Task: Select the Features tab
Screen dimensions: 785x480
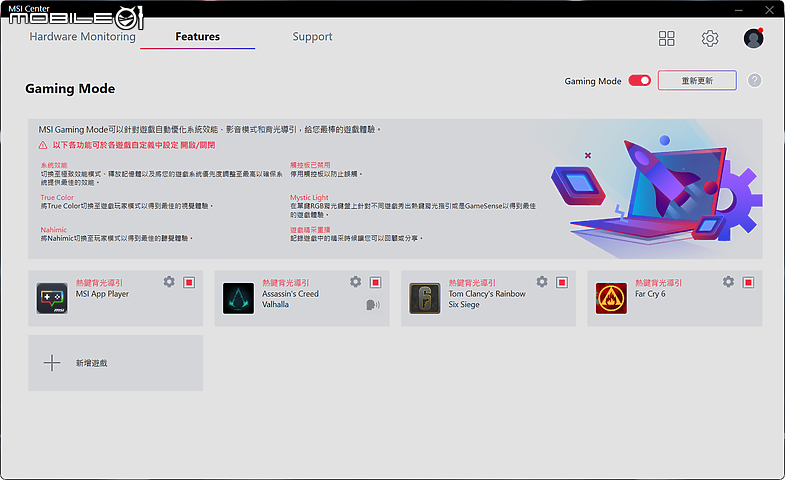Action: pyautogui.click(x=198, y=37)
